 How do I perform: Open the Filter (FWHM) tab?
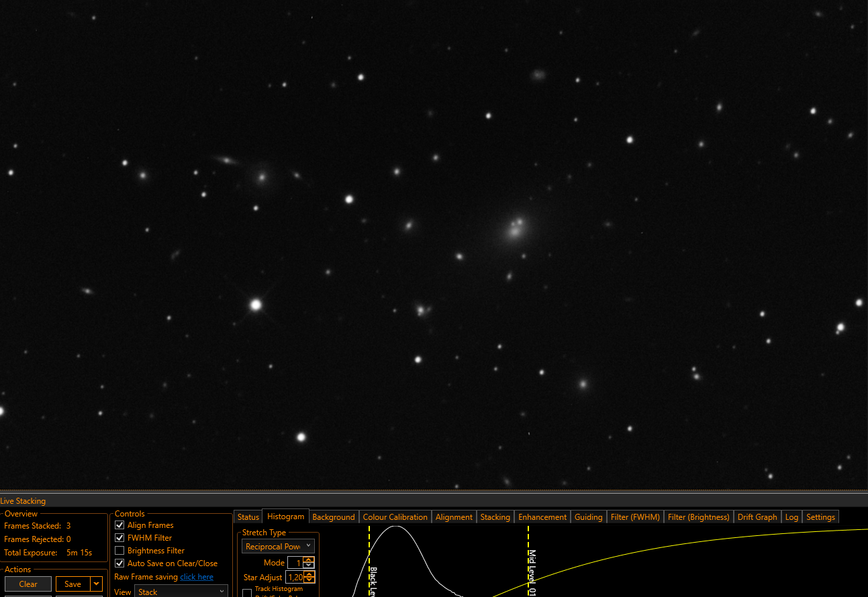(635, 517)
